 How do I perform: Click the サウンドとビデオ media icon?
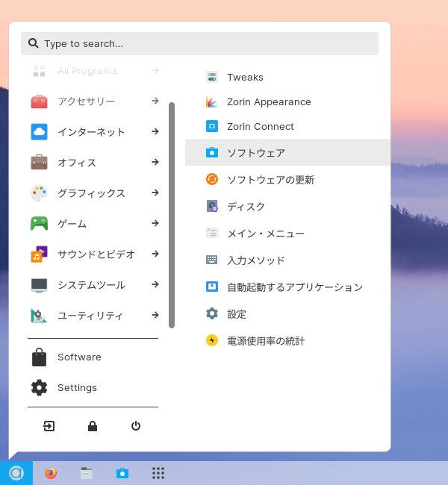tap(39, 254)
